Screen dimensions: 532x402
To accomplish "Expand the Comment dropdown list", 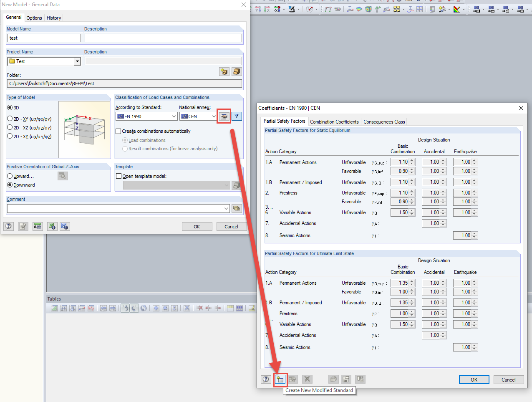I will [x=226, y=208].
